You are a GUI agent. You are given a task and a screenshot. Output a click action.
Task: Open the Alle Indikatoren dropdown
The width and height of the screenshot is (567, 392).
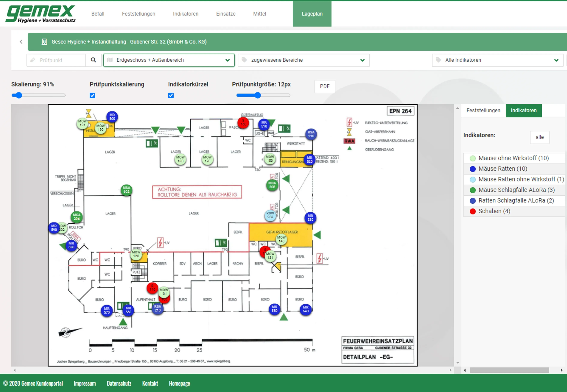(x=497, y=60)
